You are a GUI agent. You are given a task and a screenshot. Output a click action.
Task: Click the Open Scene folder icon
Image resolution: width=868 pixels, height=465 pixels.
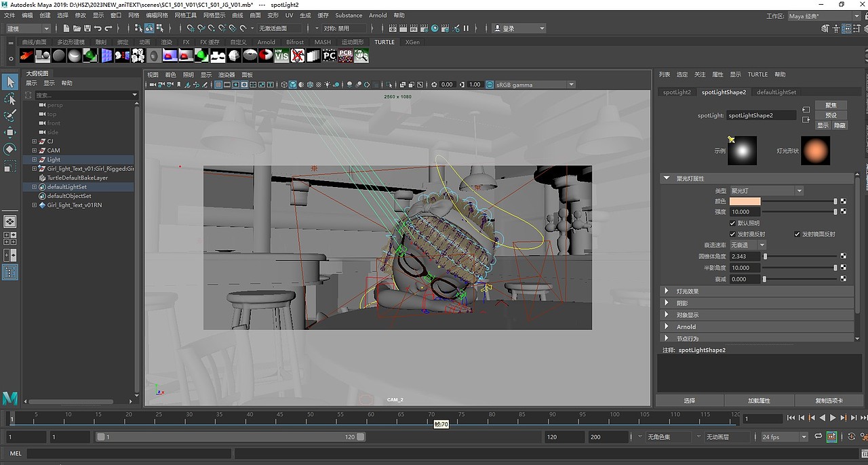(x=77, y=28)
